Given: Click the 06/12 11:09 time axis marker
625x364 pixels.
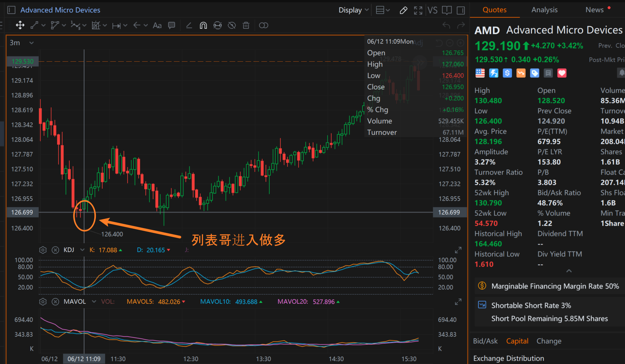Looking at the screenshot, I should 84,359.
